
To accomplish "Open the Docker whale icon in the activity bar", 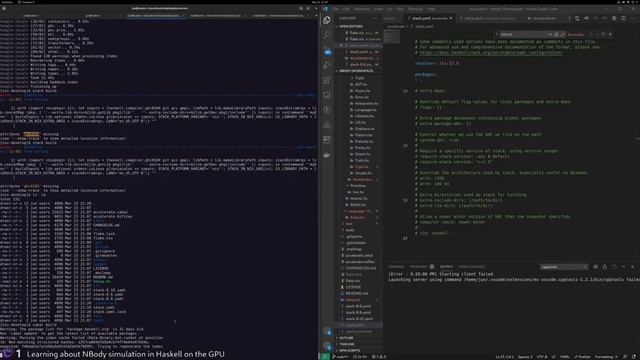I will point(327,155).
